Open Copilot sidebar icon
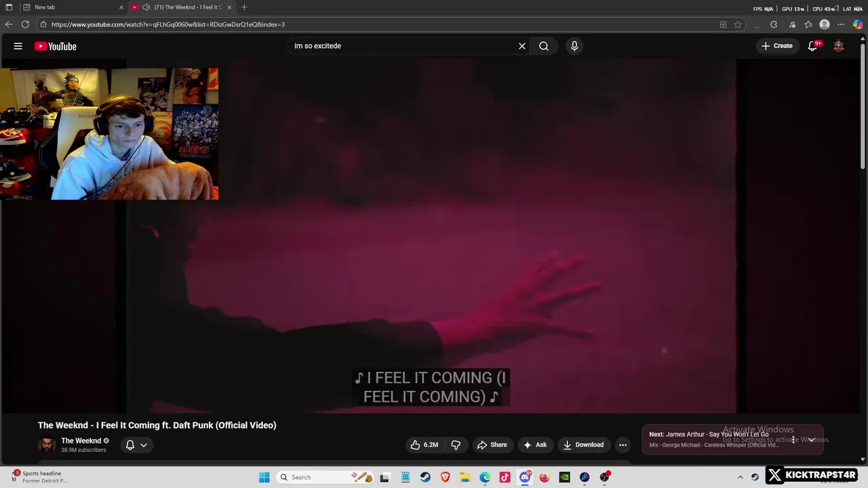The height and width of the screenshot is (488, 868). point(858,24)
